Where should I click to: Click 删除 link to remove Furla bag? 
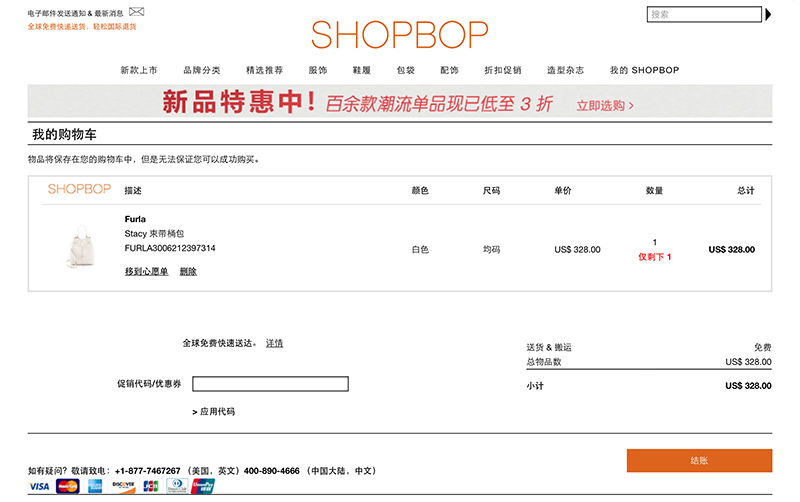(x=188, y=271)
